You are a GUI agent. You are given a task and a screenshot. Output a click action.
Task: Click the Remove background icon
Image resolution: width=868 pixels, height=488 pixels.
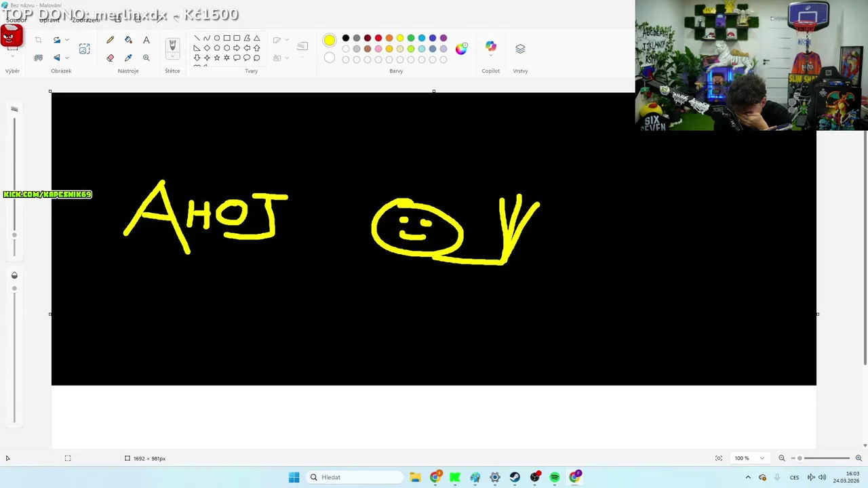(38, 58)
